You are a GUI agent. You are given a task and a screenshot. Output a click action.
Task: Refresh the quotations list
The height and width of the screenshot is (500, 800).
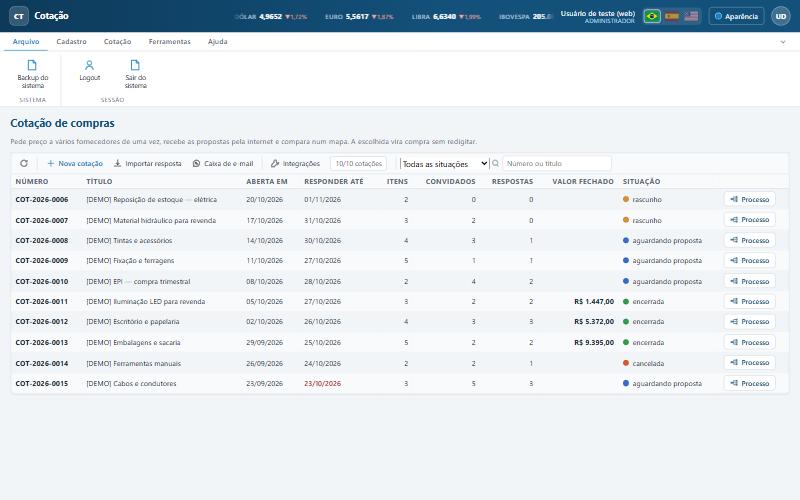click(24, 163)
